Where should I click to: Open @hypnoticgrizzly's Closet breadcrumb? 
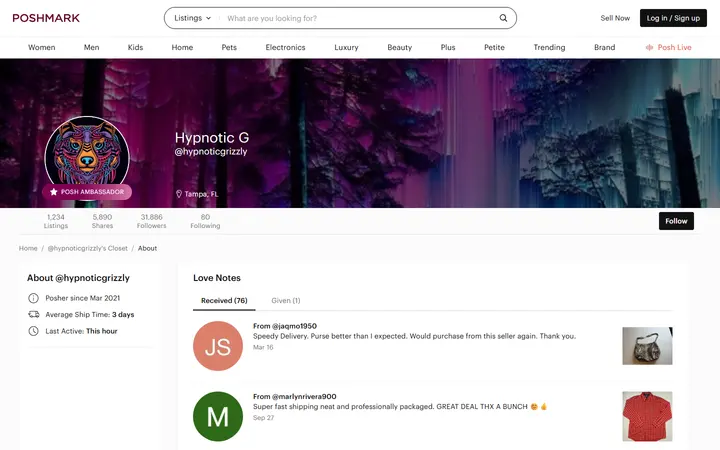88,248
